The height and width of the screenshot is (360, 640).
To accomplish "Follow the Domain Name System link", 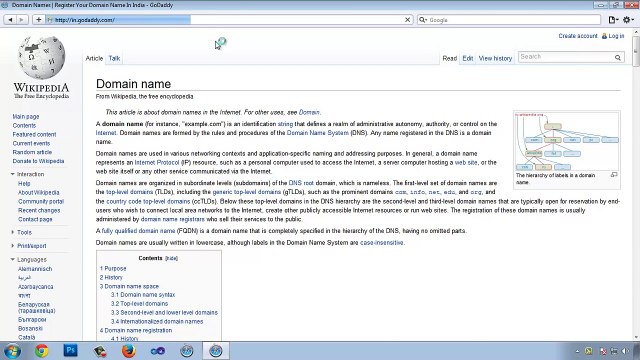I will pyautogui.click(x=318, y=133).
